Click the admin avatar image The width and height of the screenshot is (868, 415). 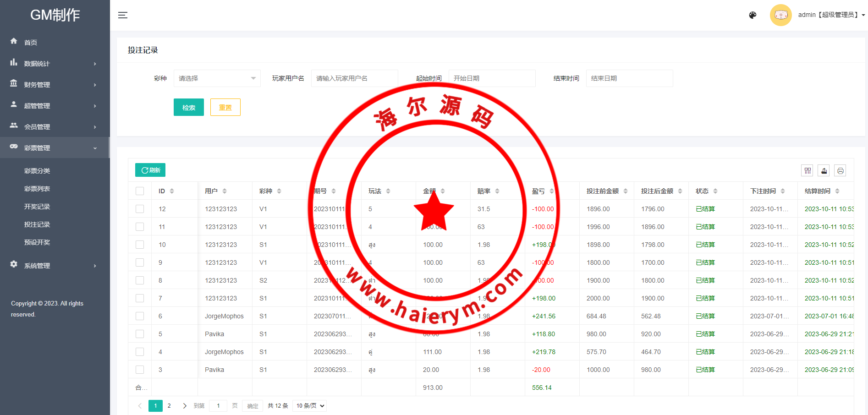click(780, 15)
